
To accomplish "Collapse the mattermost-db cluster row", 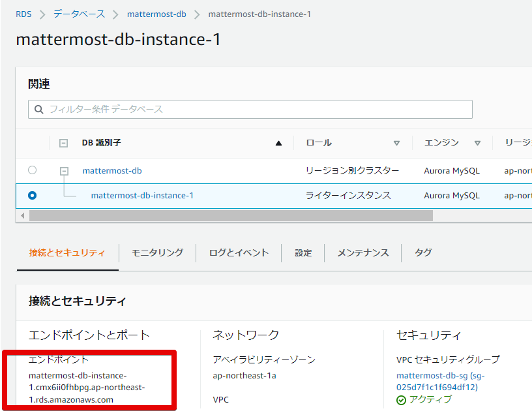I will click(63, 170).
